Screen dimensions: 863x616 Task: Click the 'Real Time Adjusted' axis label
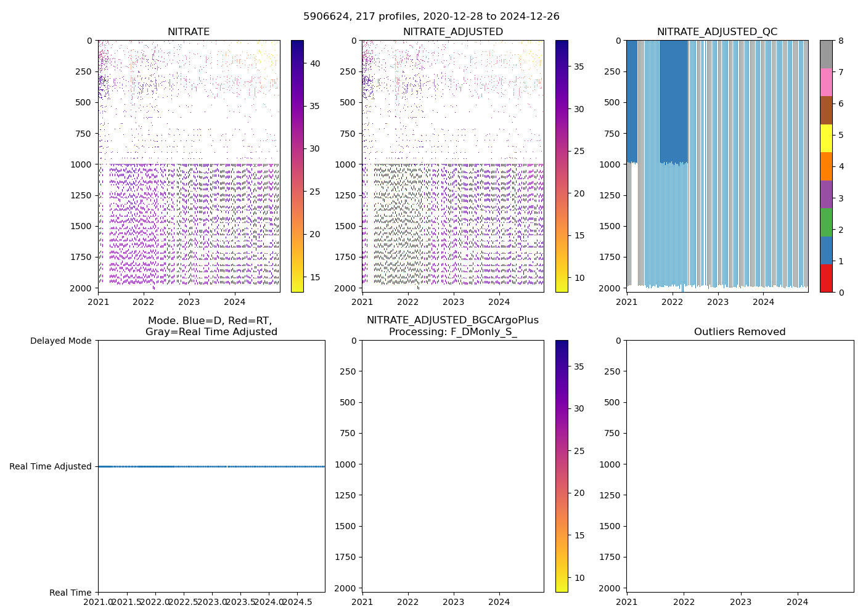(x=50, y=467)
